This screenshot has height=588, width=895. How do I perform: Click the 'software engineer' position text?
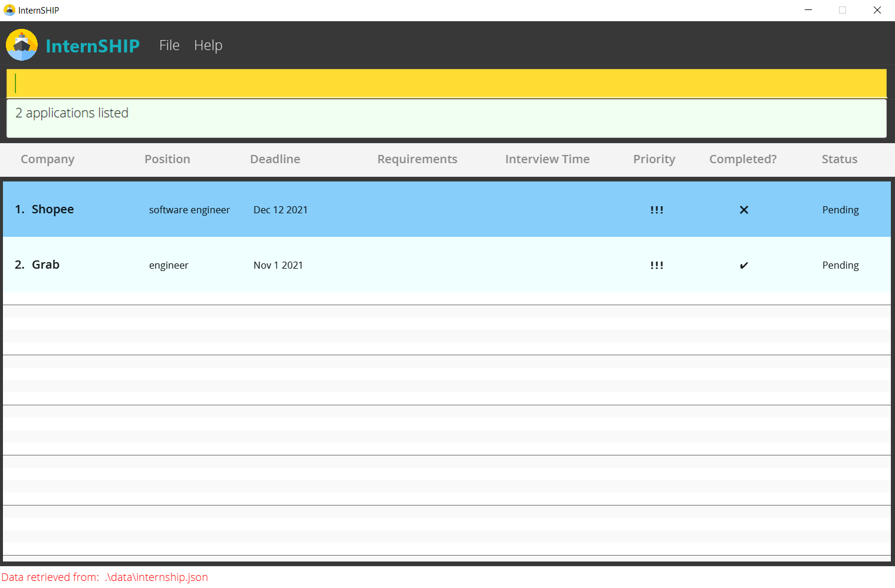(189, 210)
